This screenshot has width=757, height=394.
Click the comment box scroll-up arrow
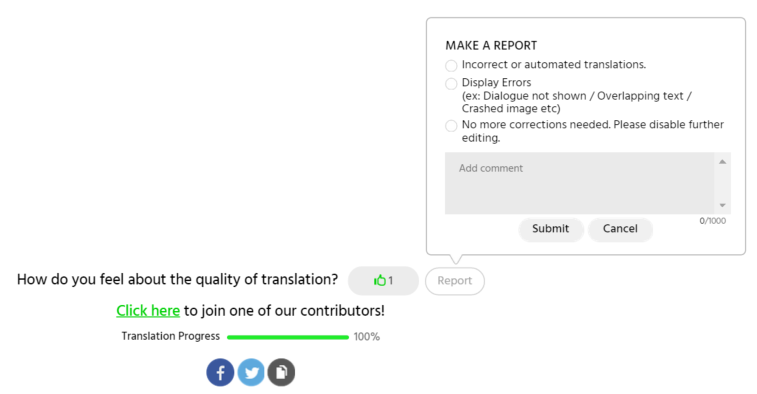[x=722, y=162]
